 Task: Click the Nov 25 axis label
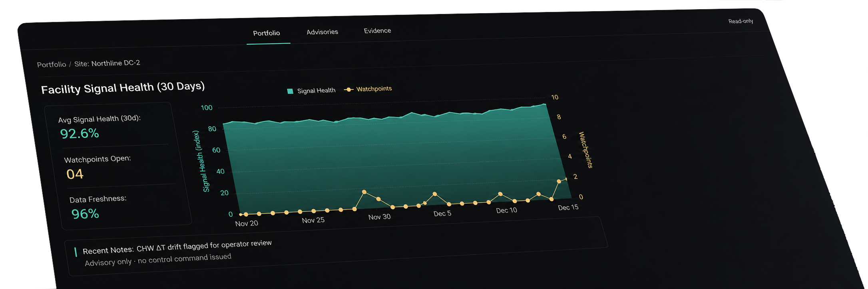313,220
